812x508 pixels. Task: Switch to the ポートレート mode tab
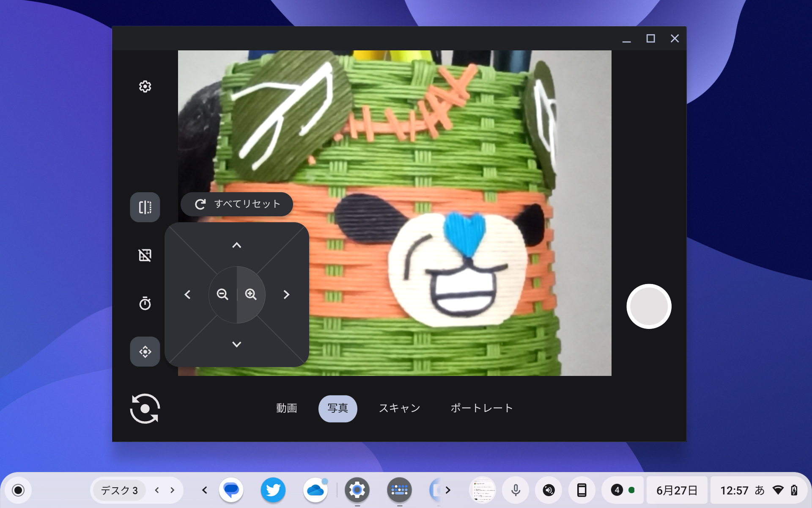[x=482, y=408]
